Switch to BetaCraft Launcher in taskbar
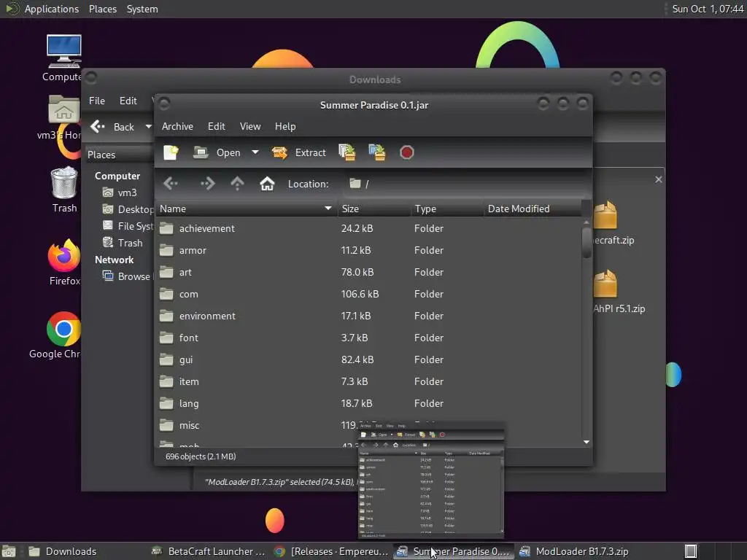The image size is (747, 560). (208, 551)
